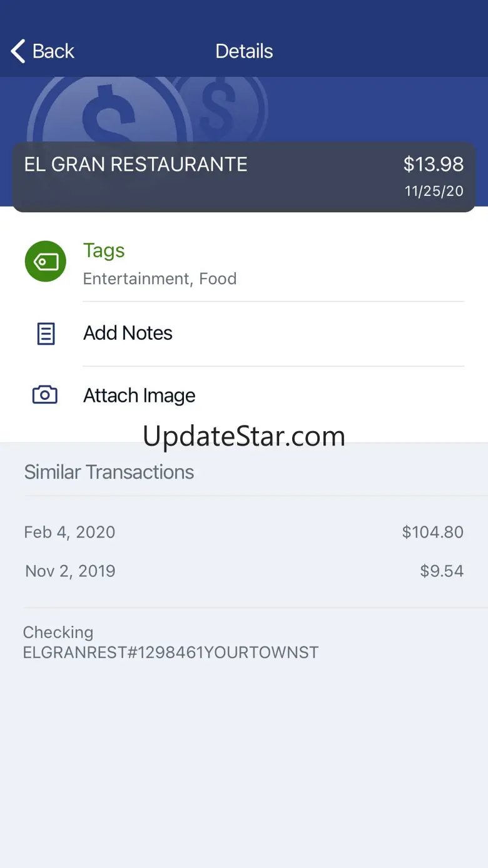Choose Attach Image option
The height and width of the screenshot is (868, 488).
coord(139,396)
